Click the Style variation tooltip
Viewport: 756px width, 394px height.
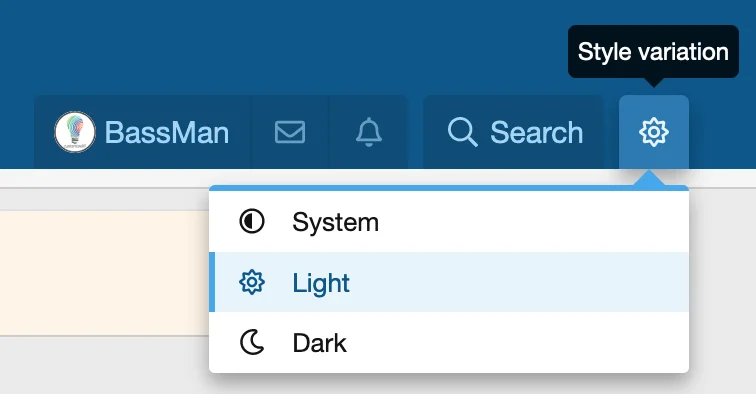(x=653, y=52)
